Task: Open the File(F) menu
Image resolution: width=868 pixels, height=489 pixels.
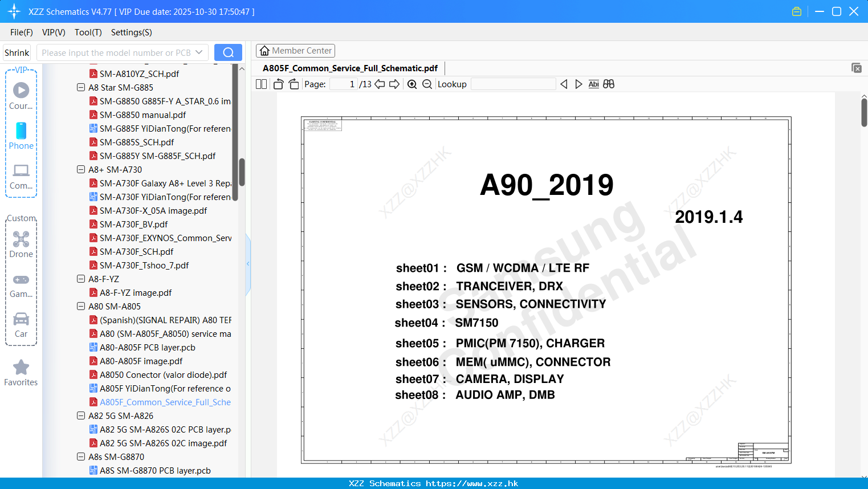Action: click(22, 32)
